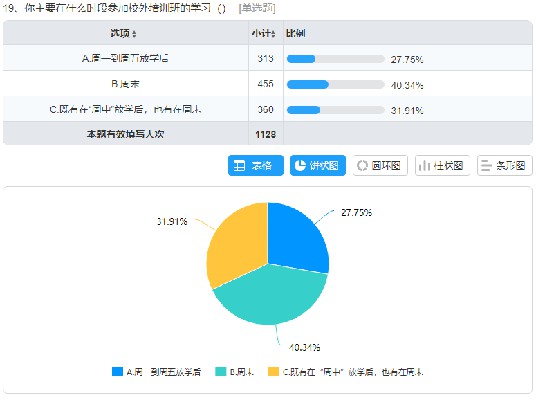Sort by 选项 column arrow
Image resolution: width=536 pixels, height=400 pixels.
pyautogui.click(x=134, y=34)
